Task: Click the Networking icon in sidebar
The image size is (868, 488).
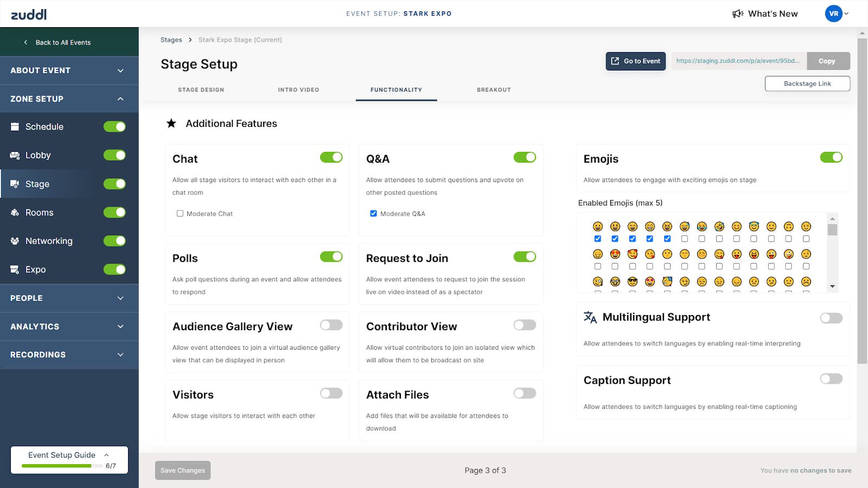Action: coord(15,241)
